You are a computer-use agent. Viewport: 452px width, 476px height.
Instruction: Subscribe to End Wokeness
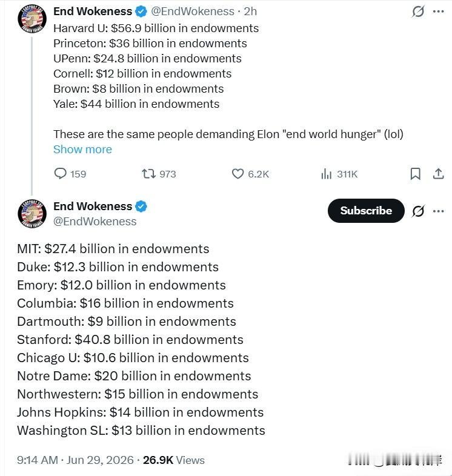click(x=366, y=211)
